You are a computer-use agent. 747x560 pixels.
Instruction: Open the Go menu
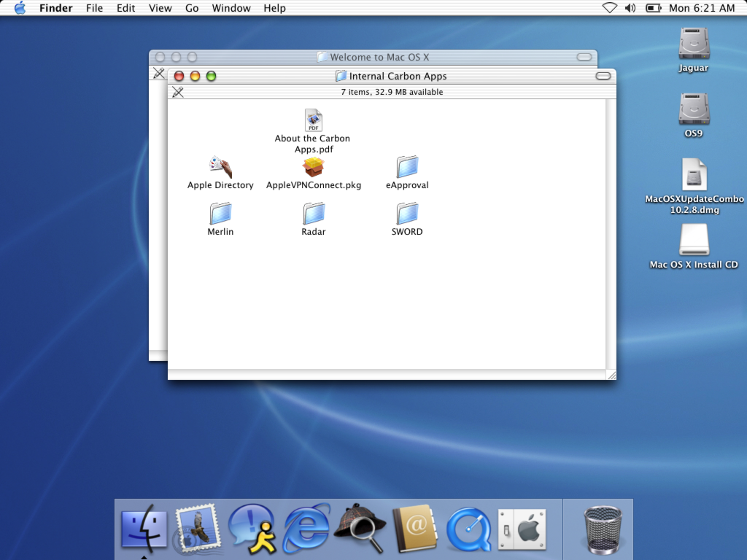point(192,8)
